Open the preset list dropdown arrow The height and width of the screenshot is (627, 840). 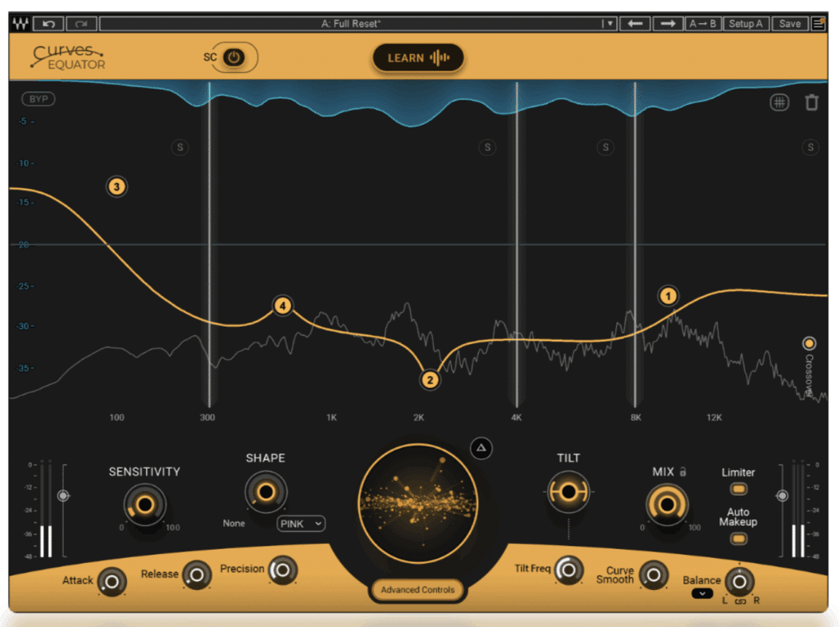609,24
